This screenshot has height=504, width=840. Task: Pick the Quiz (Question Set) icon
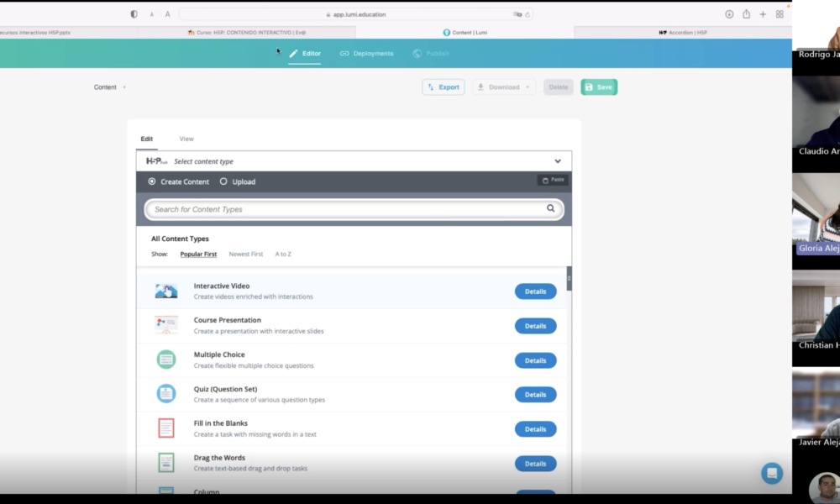tap(166, 394)
